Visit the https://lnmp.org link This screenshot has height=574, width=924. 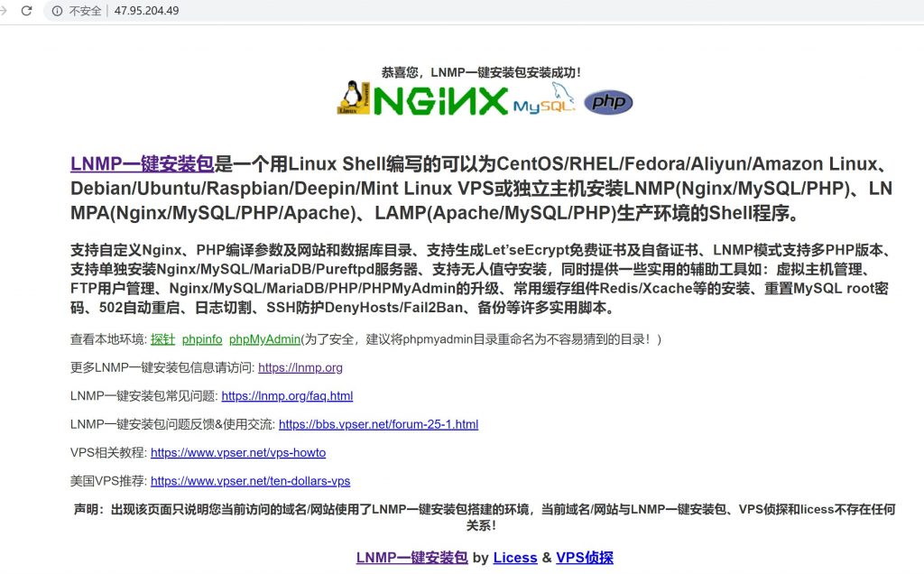tap(300, 367)
